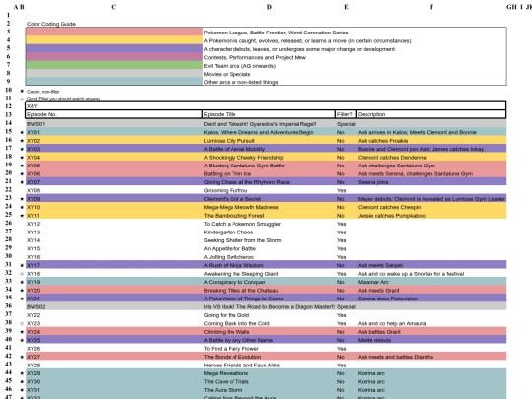Click the 'Episode No.' header cell

[x=114, y=114]
